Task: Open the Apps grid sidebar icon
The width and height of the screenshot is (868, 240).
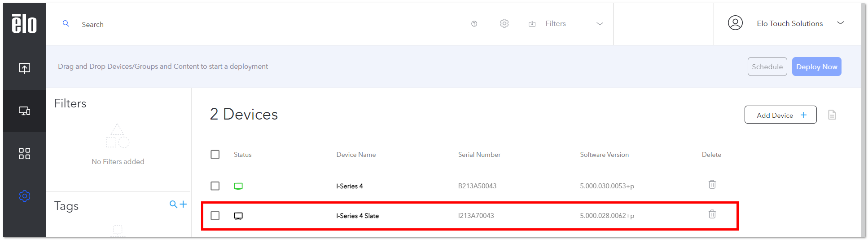Action: coord(24,154)
